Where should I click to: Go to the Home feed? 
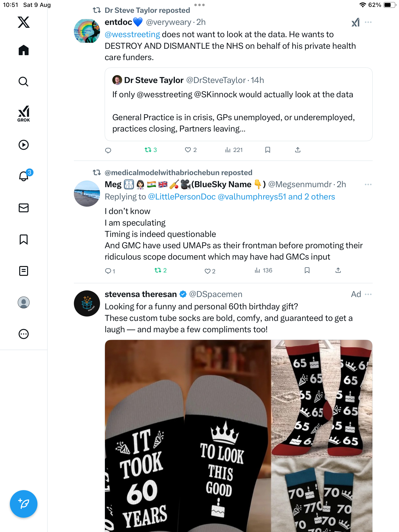(x=24, y=50)
